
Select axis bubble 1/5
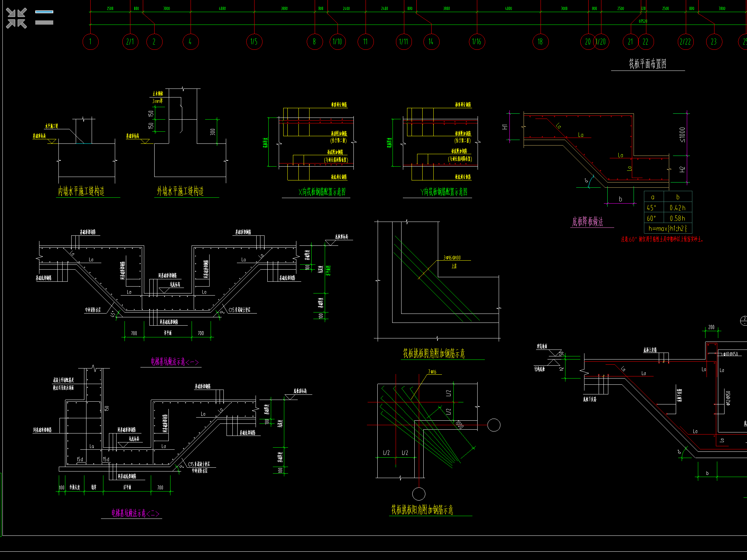(254, 42)
